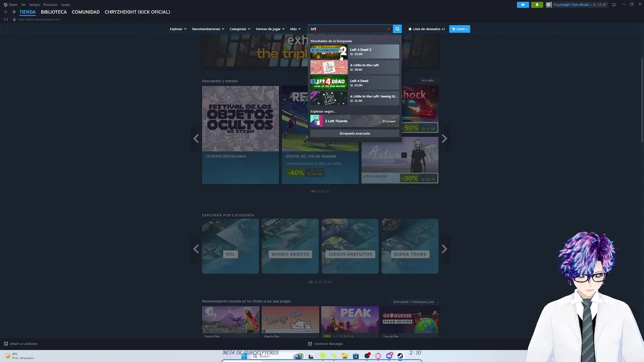Clear the search box with the X

[x=388, y=29]
